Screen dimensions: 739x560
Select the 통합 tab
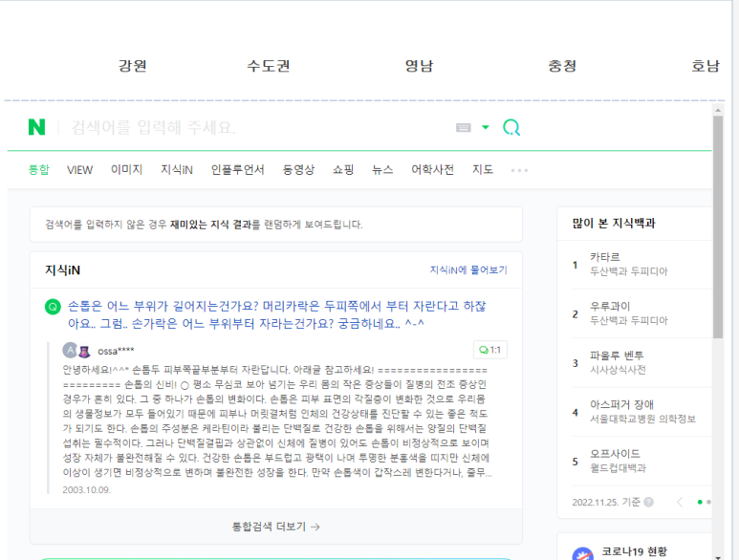(x=38, y=169)
